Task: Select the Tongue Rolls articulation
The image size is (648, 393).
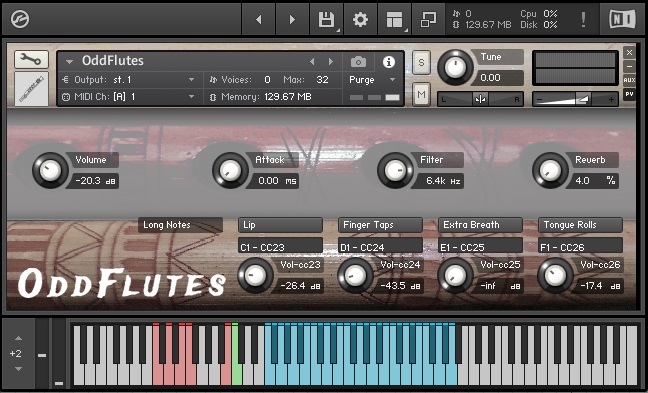Action: pos(580,225)
